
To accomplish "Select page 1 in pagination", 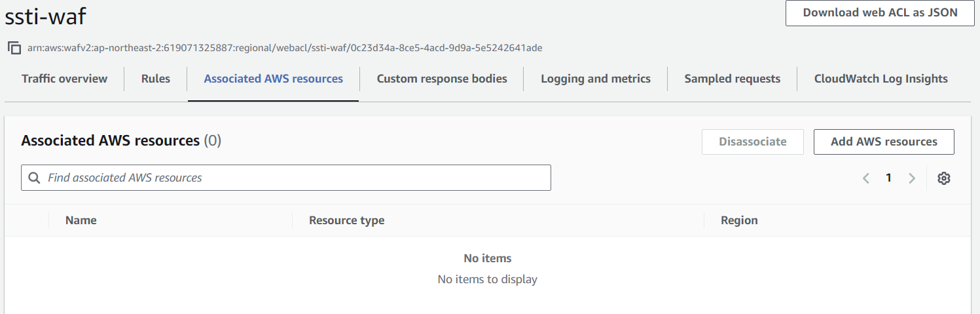I will tap(888, 178).
